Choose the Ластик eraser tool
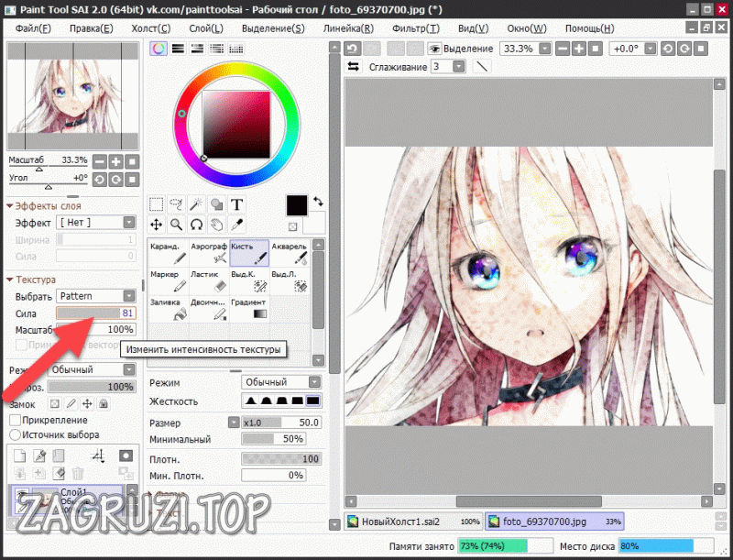733x560 pixels. point(209,281)
